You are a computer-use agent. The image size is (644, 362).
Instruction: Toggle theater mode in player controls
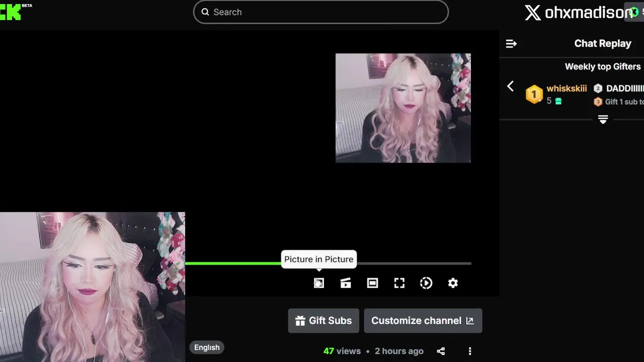pyautogui.click(x=372, y=283)
